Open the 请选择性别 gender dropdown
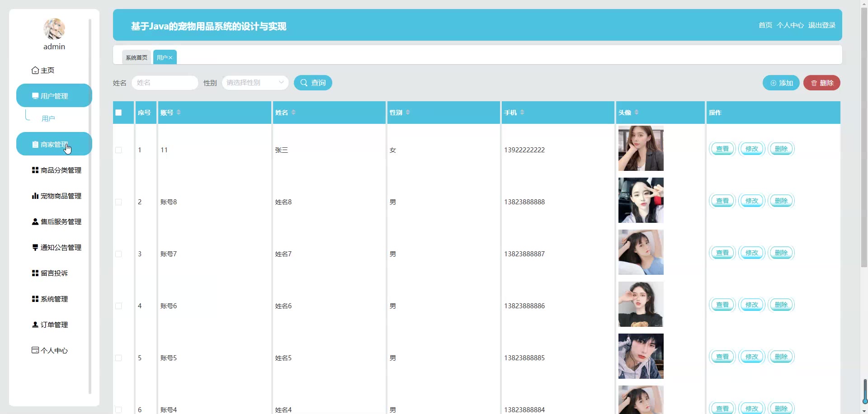The width and height of the screenshot is (868, 414). (255, 83)
